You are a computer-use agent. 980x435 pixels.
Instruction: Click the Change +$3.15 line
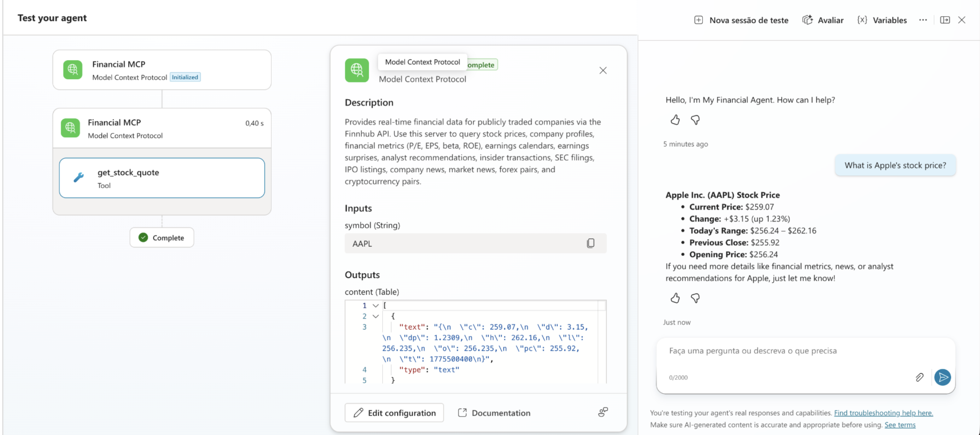pyautogui.click(x=739, y=219)
